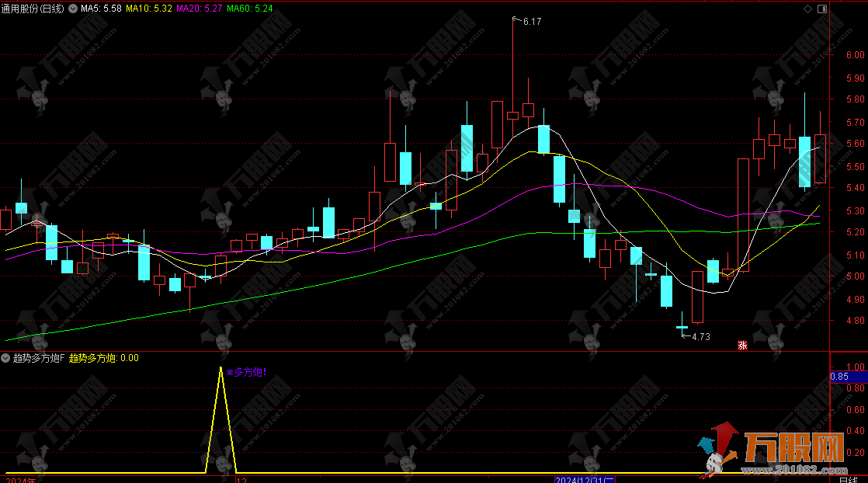The width and height of the screenshot is (868, 483).
Task: Click the 5.30 price axis label
Action: pyautogui.click(x=856, y=211)
